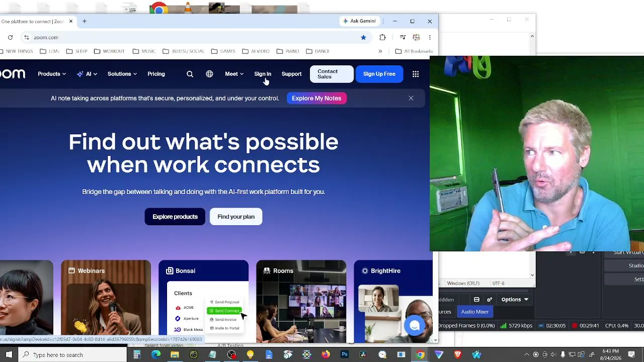Close the Zoom browser tab
The width and height of the screenshot is (644, 362).
point(71,21)
